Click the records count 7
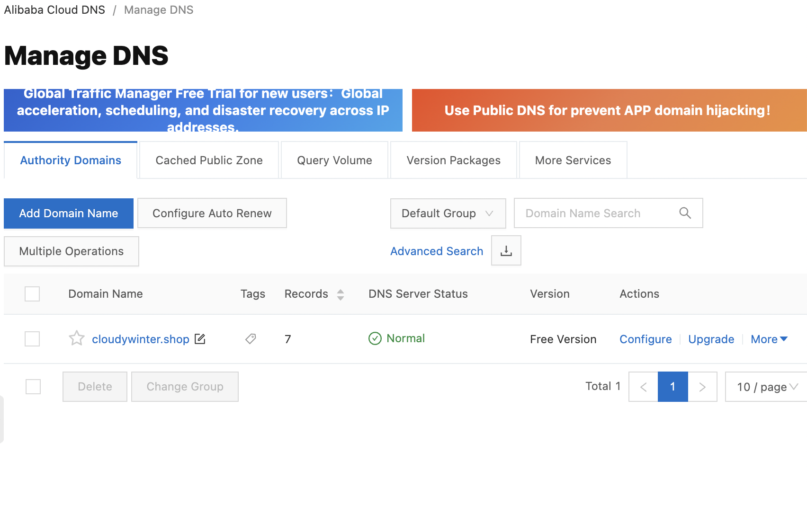 click(288, 339)
